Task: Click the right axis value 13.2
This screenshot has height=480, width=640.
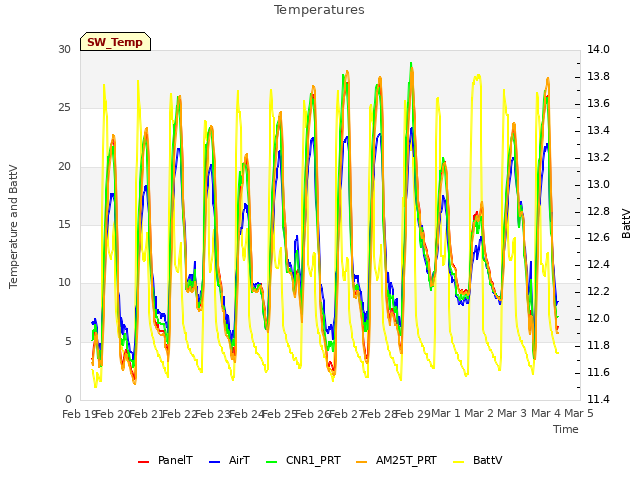Action: [x=598, y=157]
